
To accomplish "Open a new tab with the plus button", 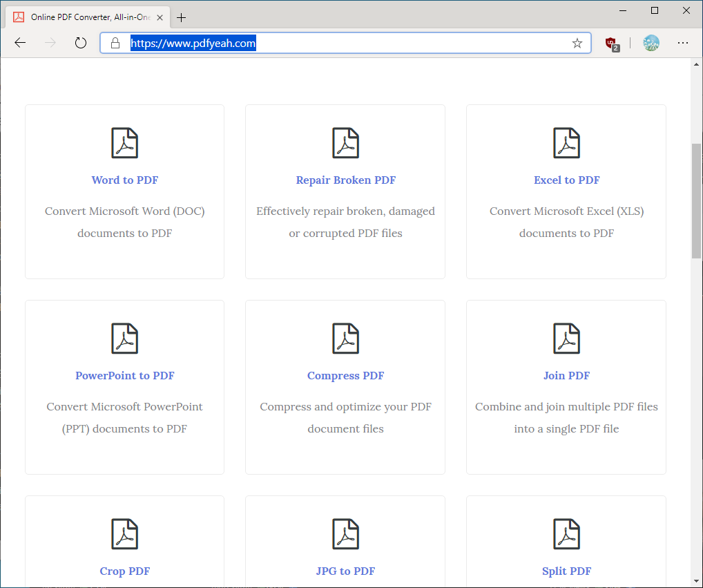I will tap(181, 17).
